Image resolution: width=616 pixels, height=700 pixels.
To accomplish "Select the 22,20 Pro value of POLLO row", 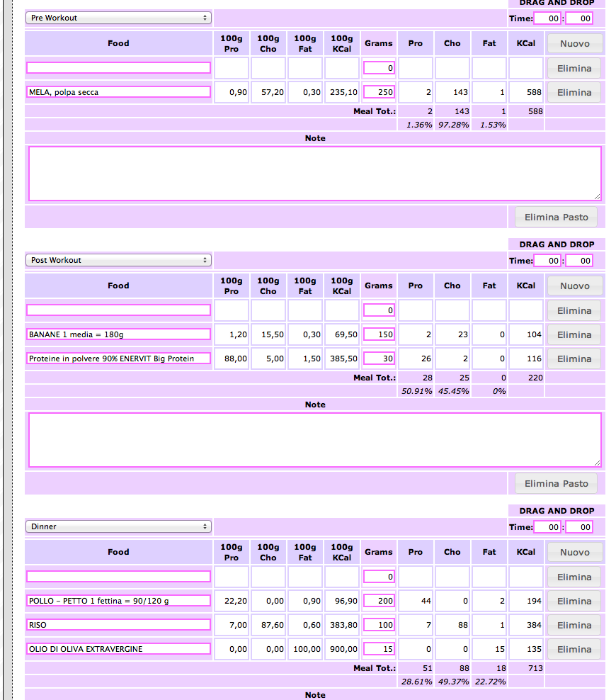I will point(236,602).
